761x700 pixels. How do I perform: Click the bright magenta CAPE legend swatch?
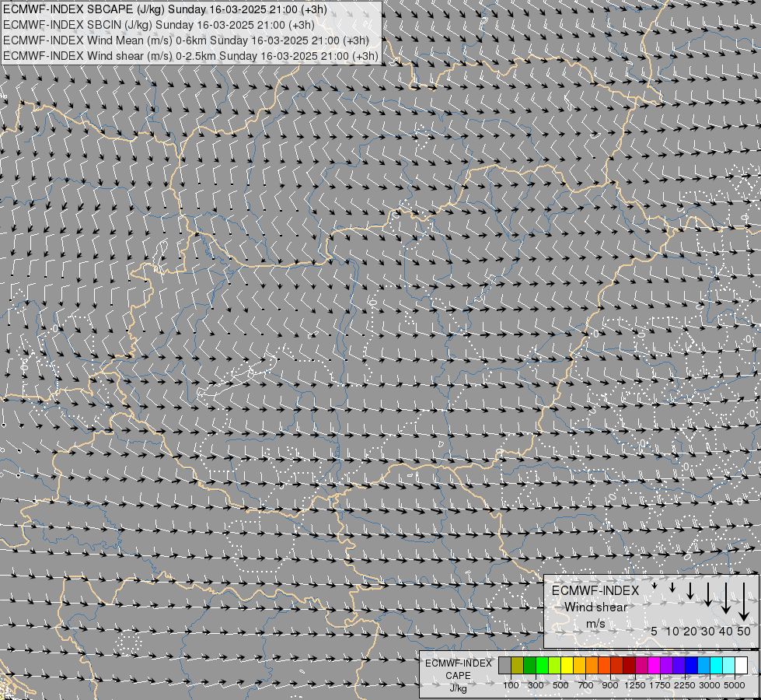point(655,665)
